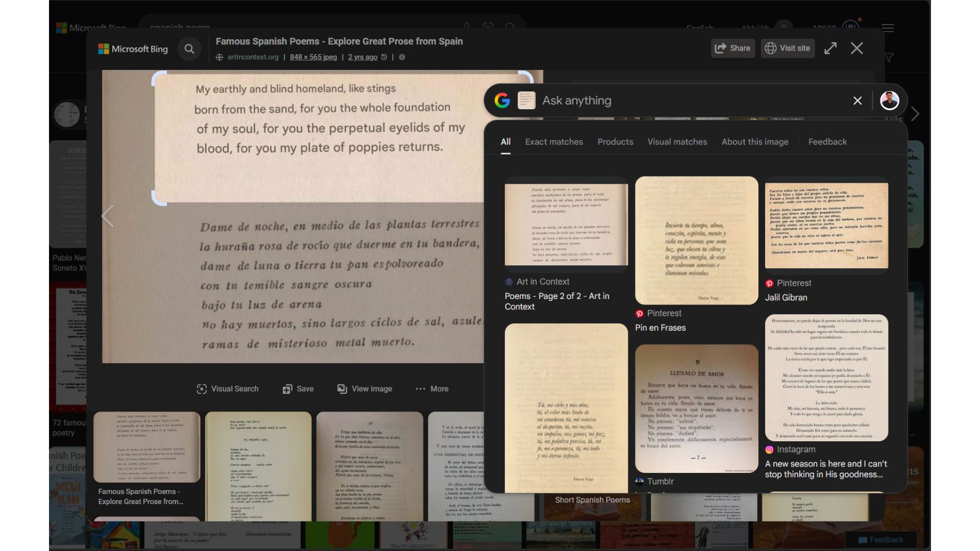Switch to the Exact matches tab

click(x=554, y=142)
